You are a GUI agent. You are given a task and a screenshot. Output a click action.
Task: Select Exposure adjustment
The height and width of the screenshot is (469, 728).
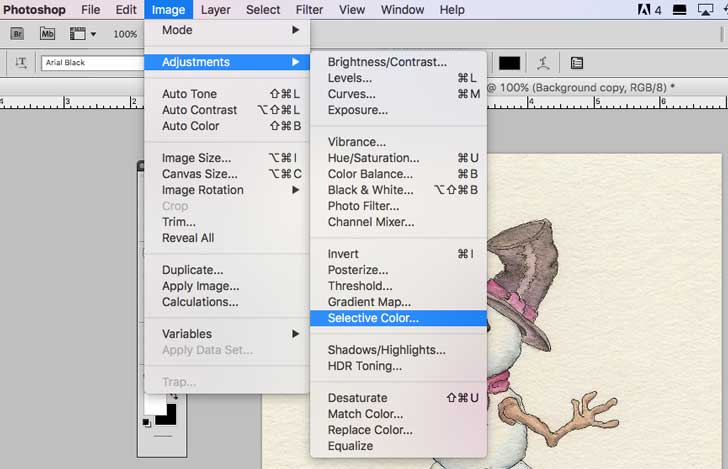coord(398,110)
